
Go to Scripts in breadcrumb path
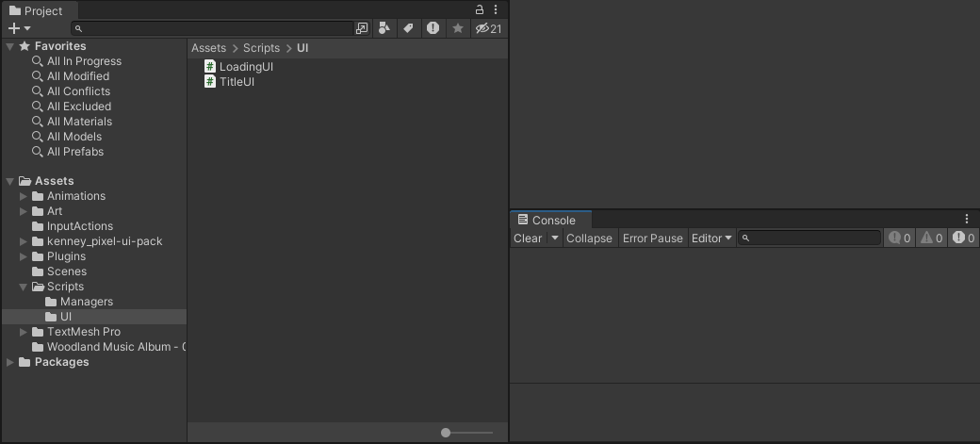(x=261, y=48)
